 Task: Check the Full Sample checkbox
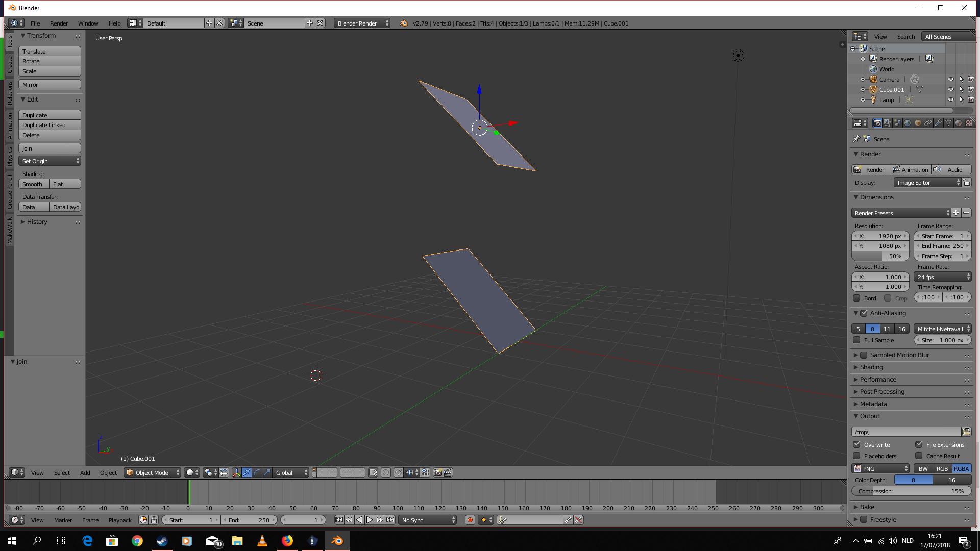pos(856,340)
